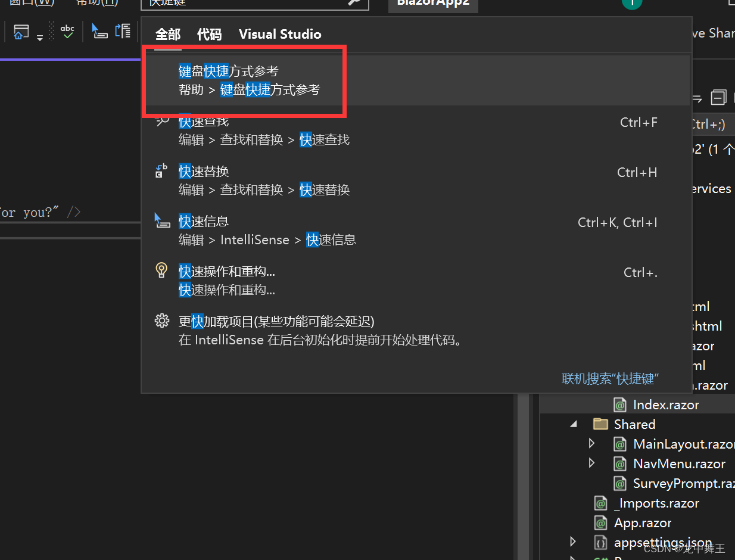Select _Imports.razor in the tree
735x560 pixels.
(x=657, y=503)
